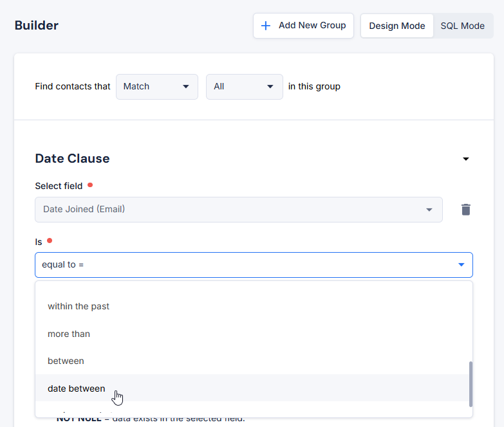Click the caret arrow in Match dropdown

[x=186, y=87]
